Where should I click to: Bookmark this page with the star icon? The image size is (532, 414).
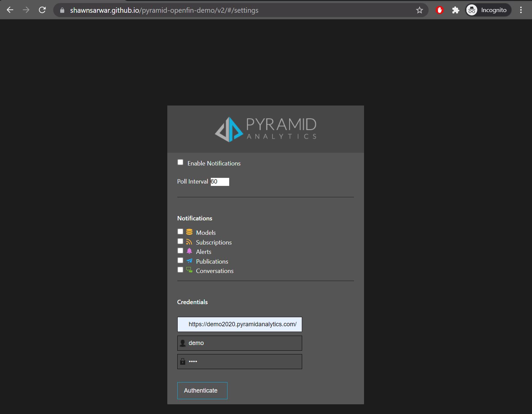420,10
